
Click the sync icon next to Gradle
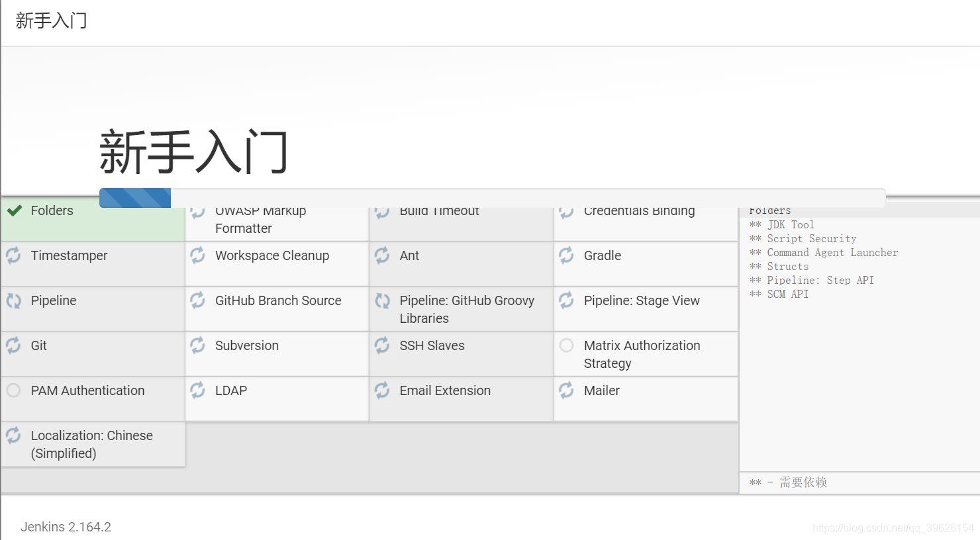tap(566, 255)
